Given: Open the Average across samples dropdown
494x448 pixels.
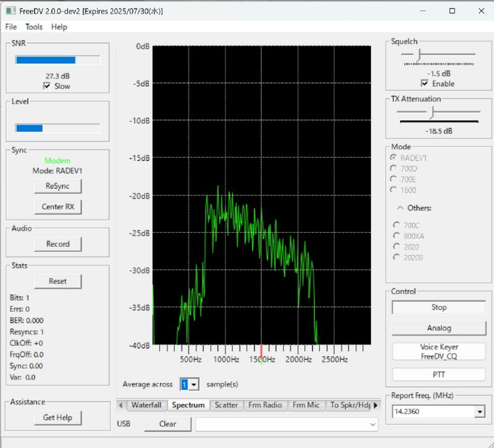Looking at the screenshot, I should [194, 384].
